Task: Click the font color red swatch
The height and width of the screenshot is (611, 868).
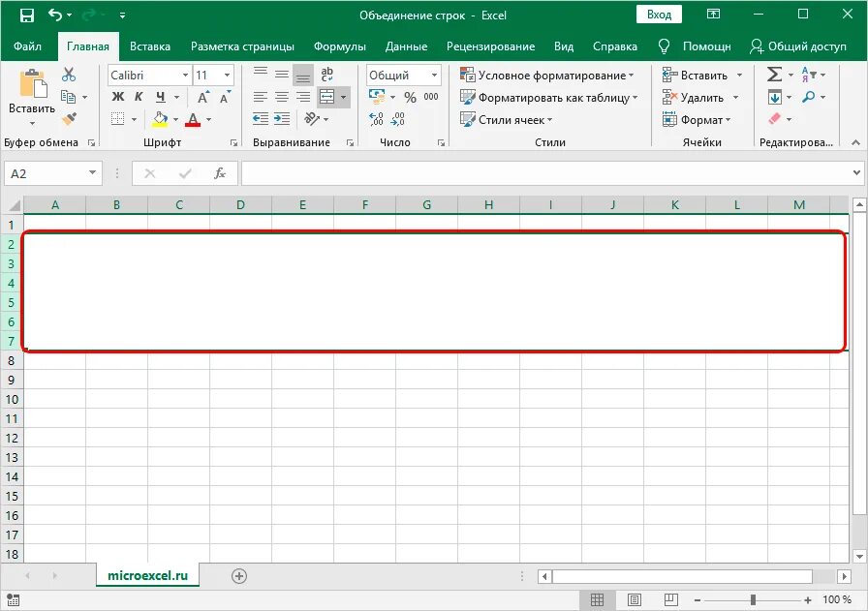Action: (193, 119)
